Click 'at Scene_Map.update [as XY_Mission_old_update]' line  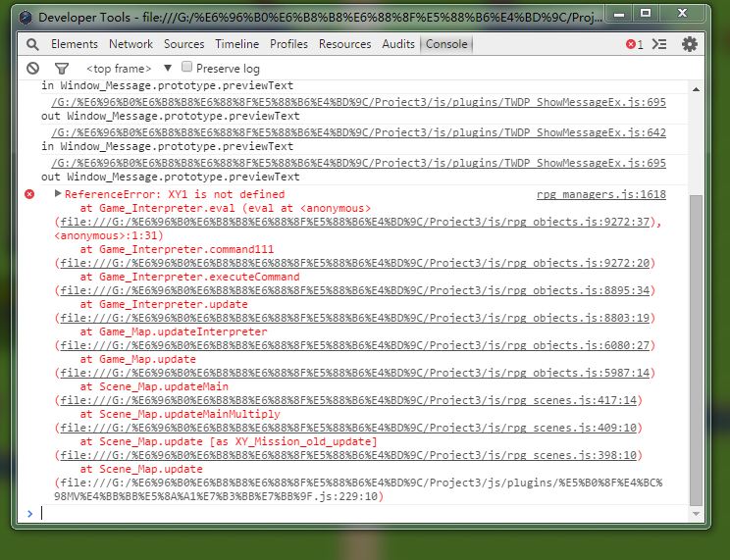[228, 441]
